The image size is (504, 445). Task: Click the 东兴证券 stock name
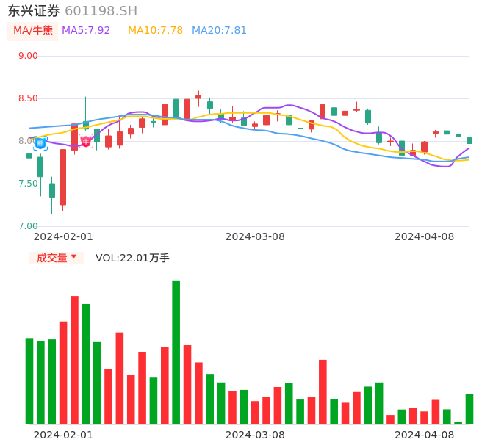(34, 11)
